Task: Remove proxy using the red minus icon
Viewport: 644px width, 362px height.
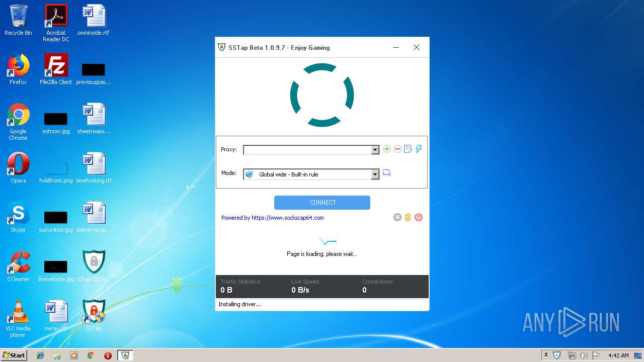Action: [x=397, y=149]
